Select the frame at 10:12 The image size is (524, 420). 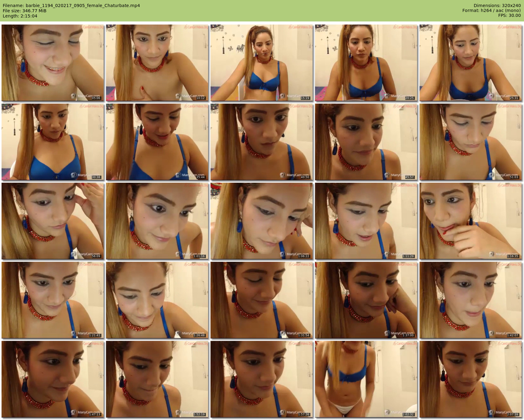click(157, 63)
